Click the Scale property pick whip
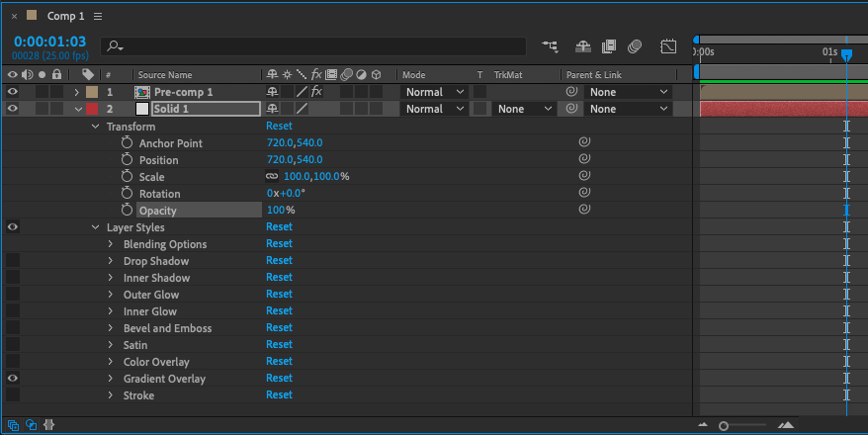Screen dimensions: 868x435 (x=584, y=175)
